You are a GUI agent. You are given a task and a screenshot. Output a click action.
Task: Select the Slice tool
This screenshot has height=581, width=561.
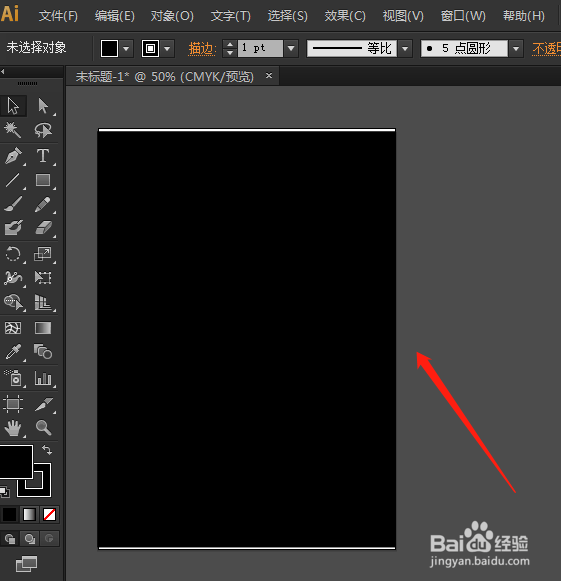point(43,404)
